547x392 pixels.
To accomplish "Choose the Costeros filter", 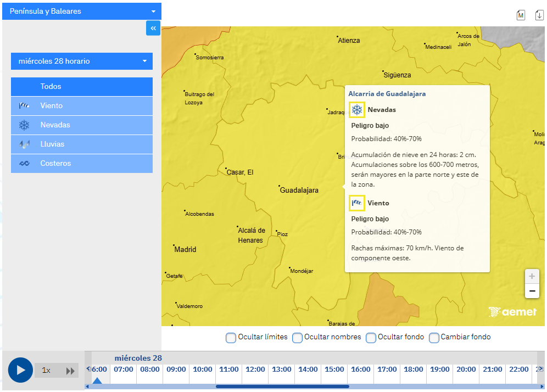I will coord(82,164).
